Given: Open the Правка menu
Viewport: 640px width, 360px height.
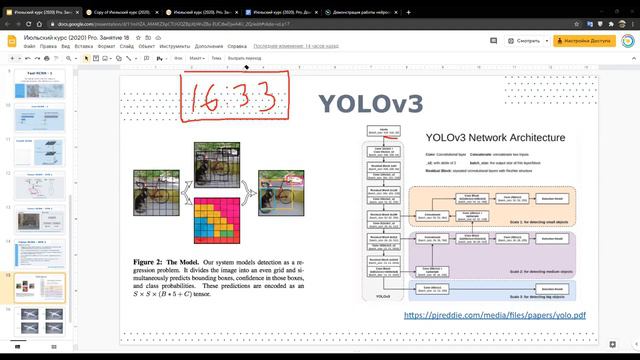Looking at the screenshot, I should [48, 47].
